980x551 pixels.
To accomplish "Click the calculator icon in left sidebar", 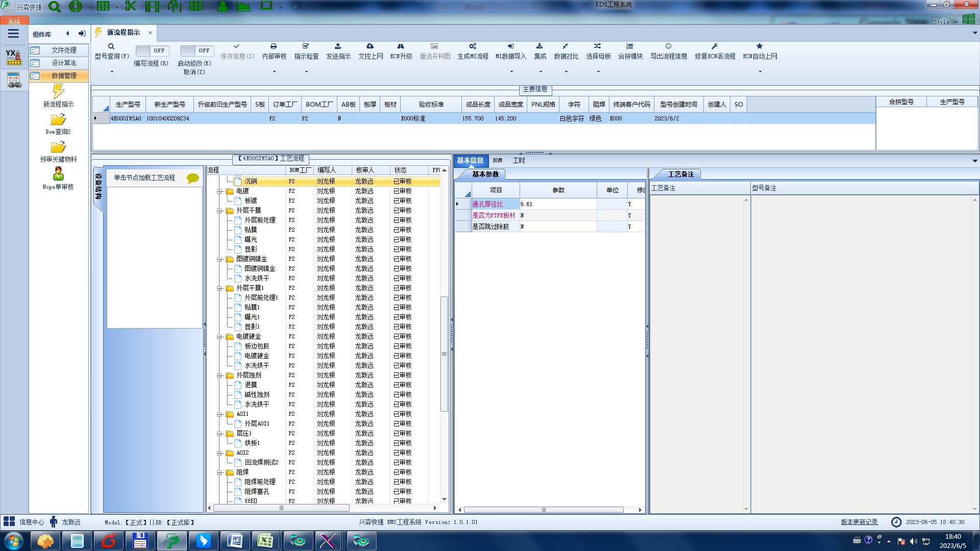I will (14, 80).
